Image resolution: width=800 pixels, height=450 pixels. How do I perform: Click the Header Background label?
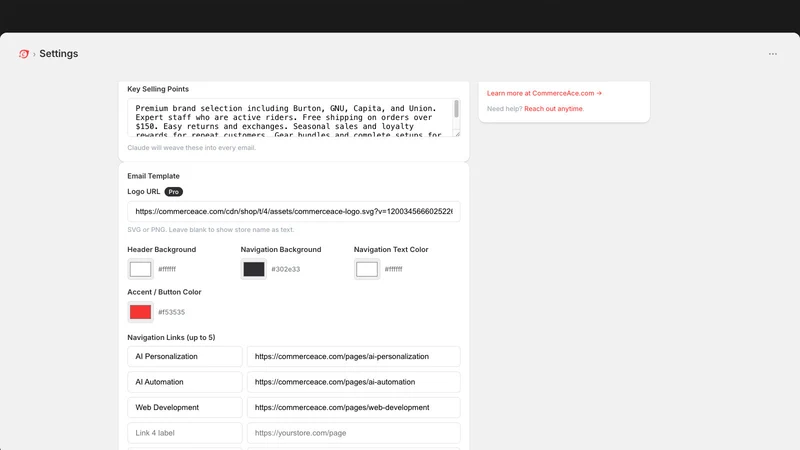tap(162, 249)
